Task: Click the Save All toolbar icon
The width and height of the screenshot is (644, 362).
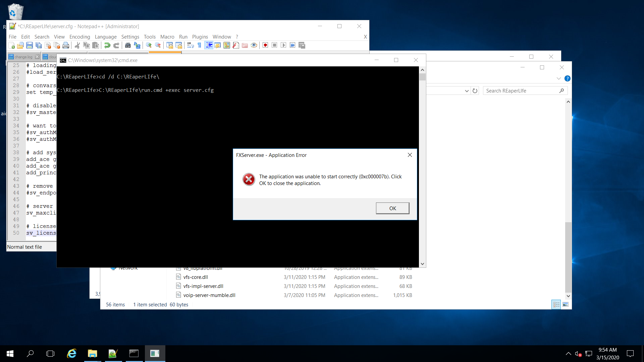Action: pyautogui.click(x=39, y=45)
